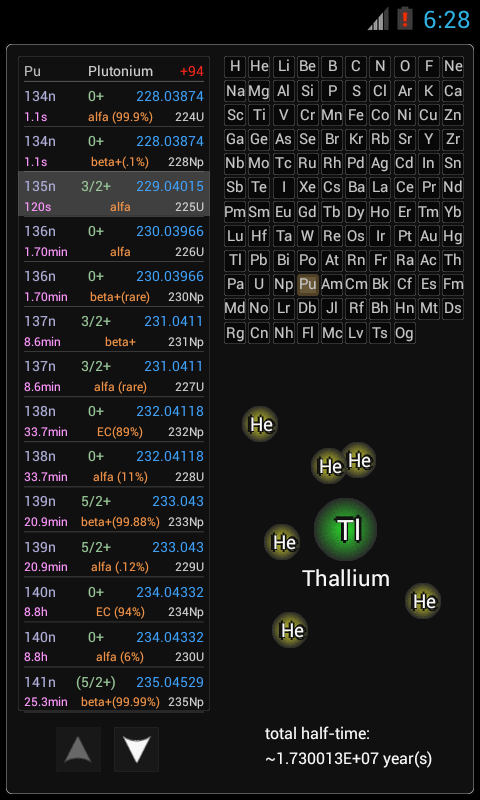
Task: Tap the green Tl Thallium atom
Action: coord(345,529)
